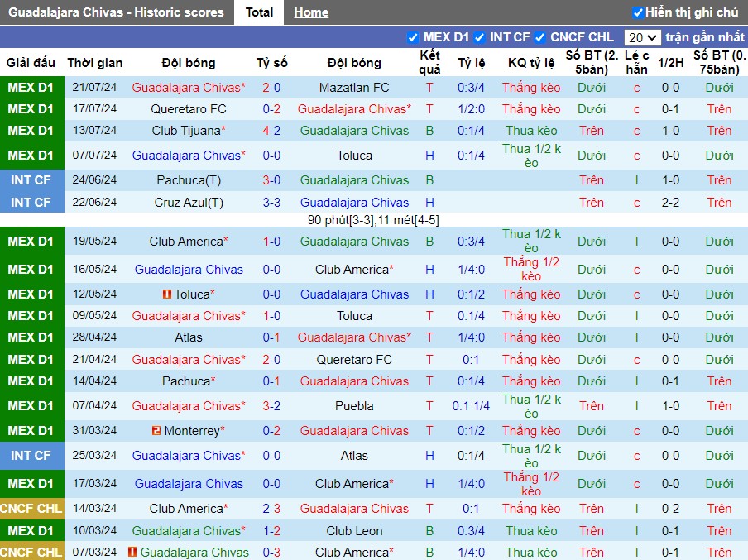The image size is (748, 560).
Task: Click result letter B in the Club Leon row
Action: pyautogui.click(x=429, y=531)
